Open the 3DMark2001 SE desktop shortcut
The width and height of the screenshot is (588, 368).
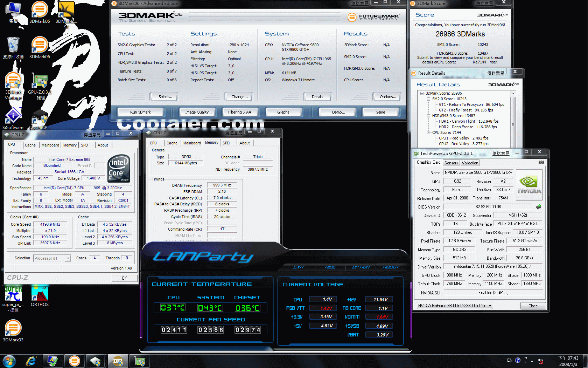click(x=66, y=15)
